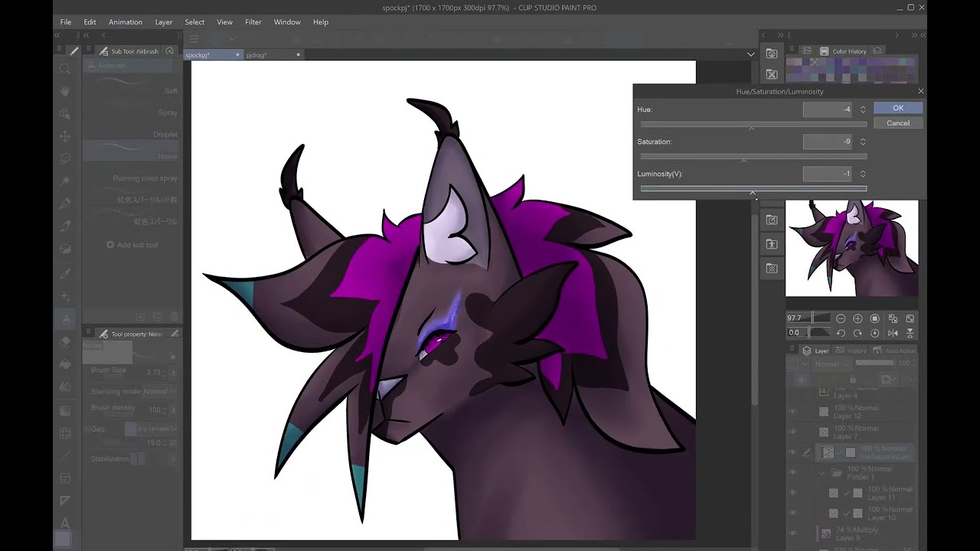Open the Window menu
This screenshot has width=980, height=551.
[287, 22]
